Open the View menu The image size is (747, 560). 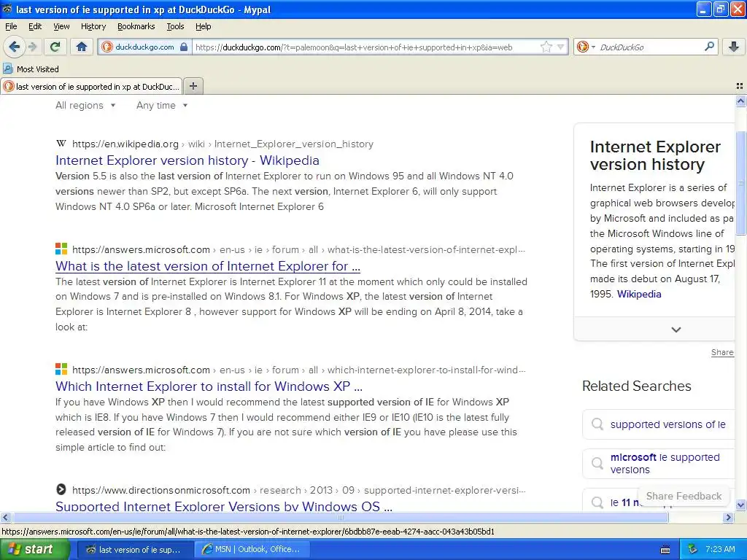61,26
